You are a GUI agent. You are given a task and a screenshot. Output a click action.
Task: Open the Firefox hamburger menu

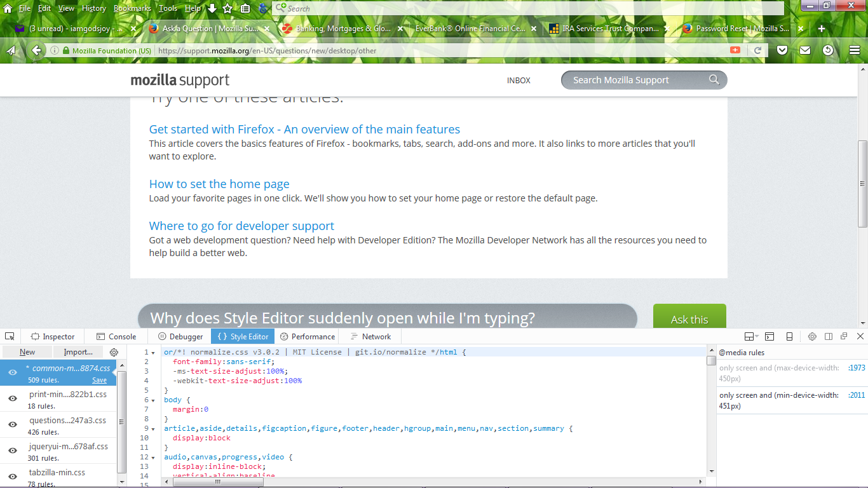[x=853, y=50]
